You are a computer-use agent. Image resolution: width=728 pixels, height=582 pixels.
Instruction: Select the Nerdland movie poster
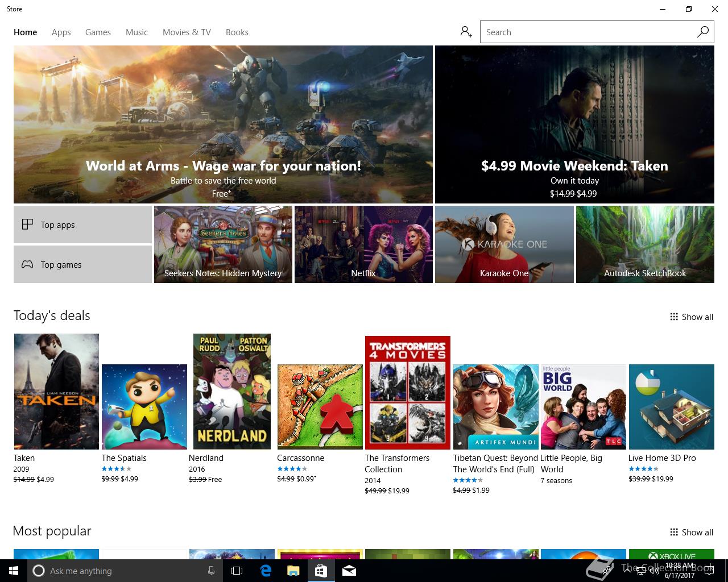(x=232, y=392)
